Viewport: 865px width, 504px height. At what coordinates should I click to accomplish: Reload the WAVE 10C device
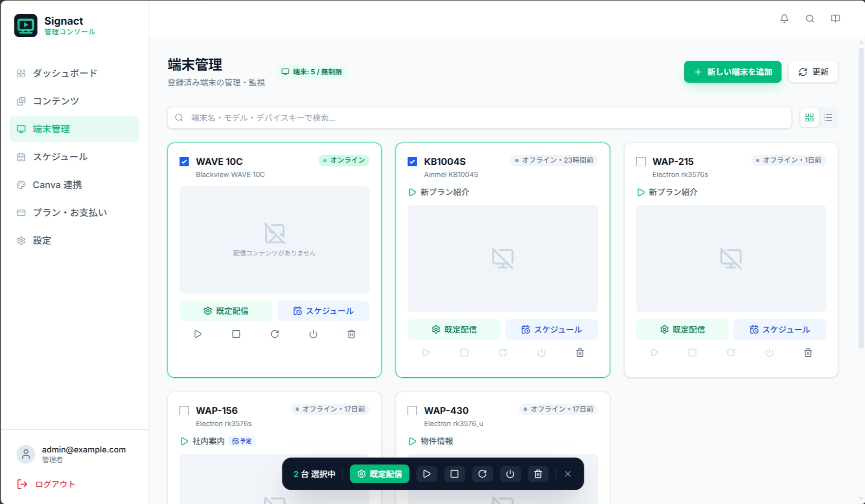click(x=275, y=334)
